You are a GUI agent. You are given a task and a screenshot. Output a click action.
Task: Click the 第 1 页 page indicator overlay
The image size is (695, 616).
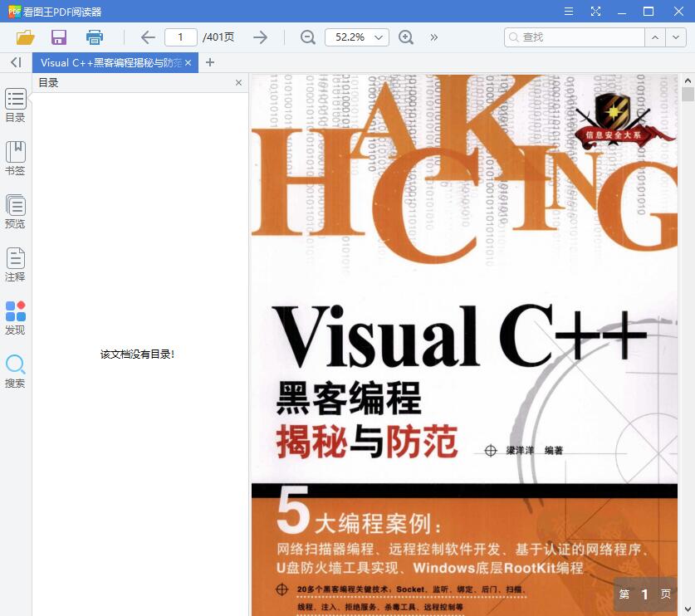(x=645, y=594)
